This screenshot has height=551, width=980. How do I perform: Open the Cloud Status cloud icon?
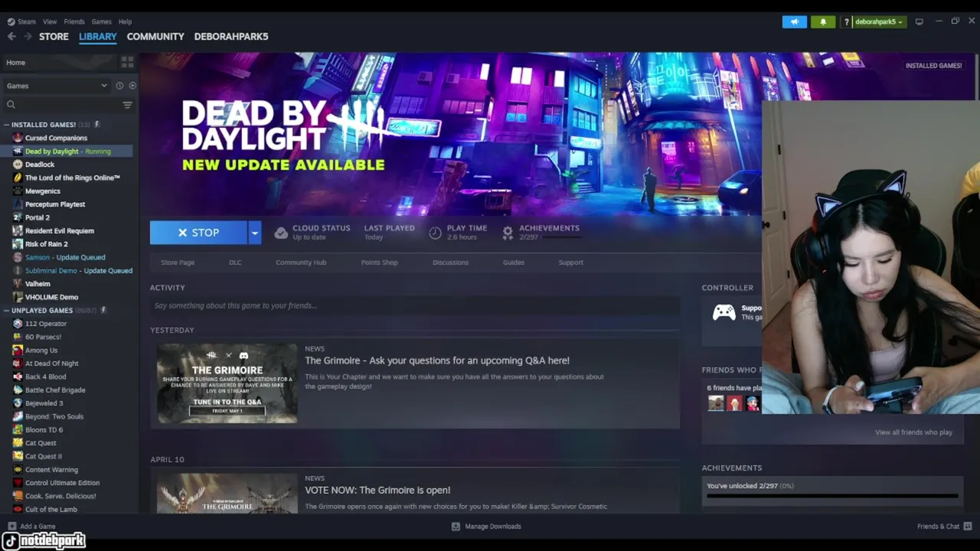click(281, 233)
